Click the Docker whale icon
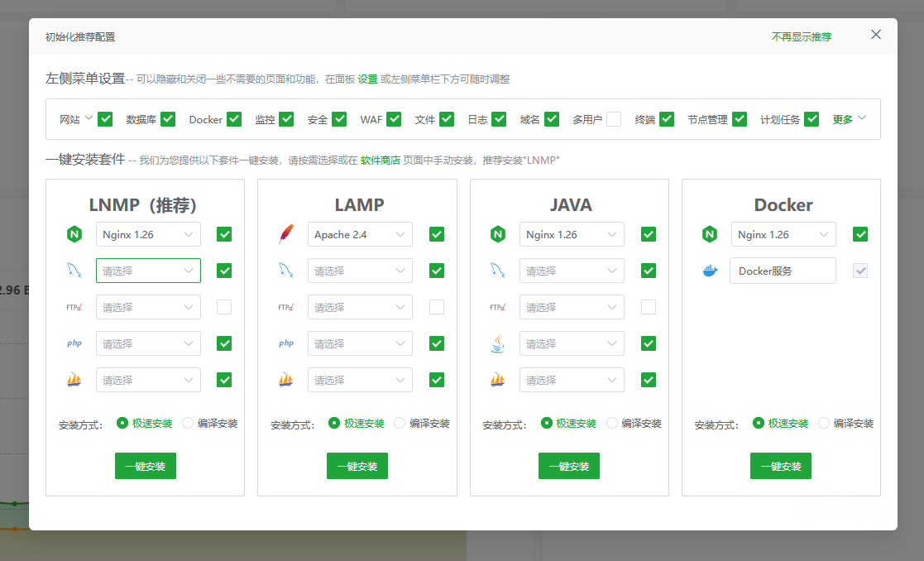This screenshot has height=561, width=924. pos(710,271)
